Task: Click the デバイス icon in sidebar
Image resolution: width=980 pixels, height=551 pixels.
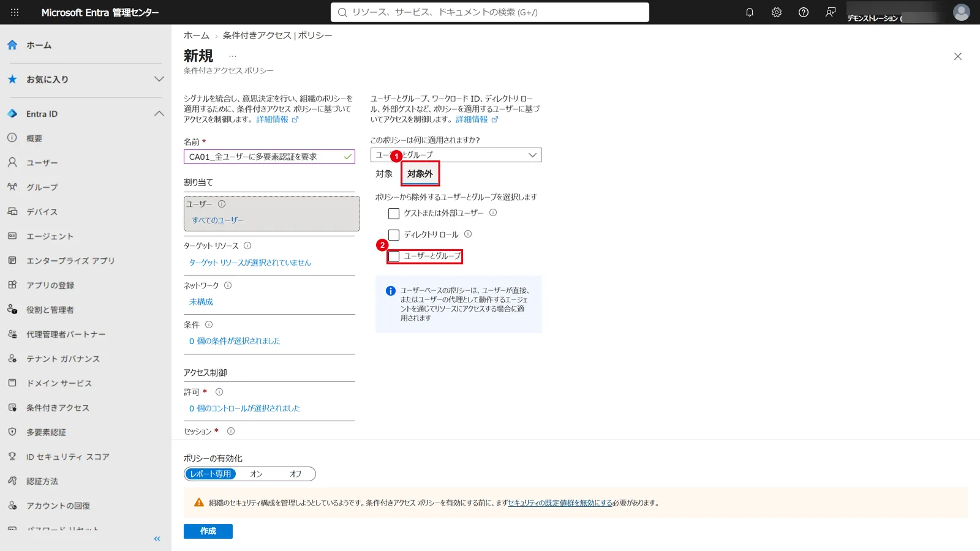Action: [12, 211]
